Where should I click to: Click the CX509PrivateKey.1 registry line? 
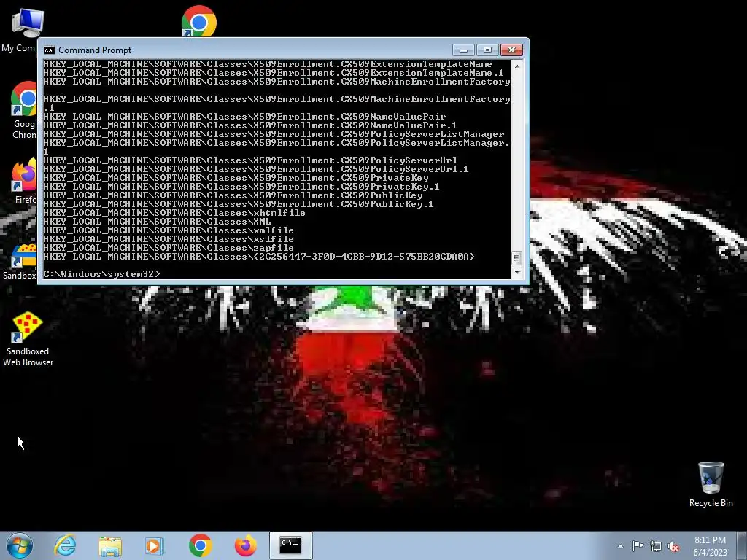tap(241, 187)
